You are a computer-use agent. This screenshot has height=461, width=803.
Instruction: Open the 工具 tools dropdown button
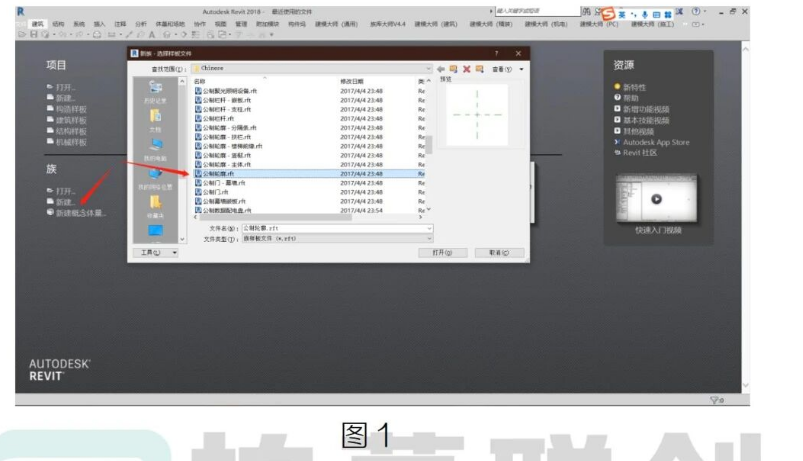point(155,253)
